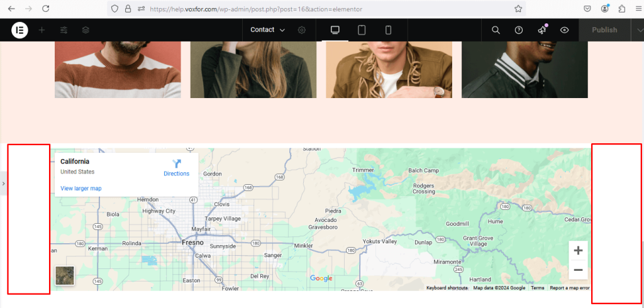Expand the collapsed Elementor side panel
The height and width of the screenshot is (308, 644).
pos(3,184)
